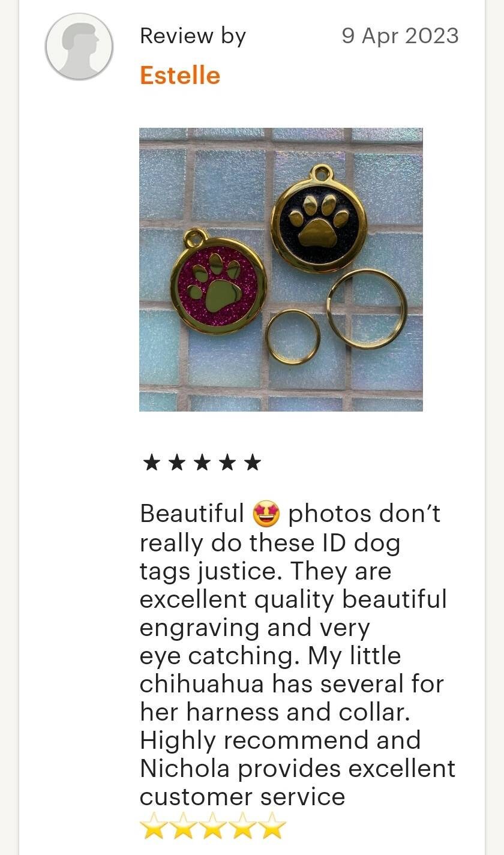The image size is (504, 855).
Task: Click the word "Beautiful" starting the review
Action: pyautogui.click(x=192, y=514)
